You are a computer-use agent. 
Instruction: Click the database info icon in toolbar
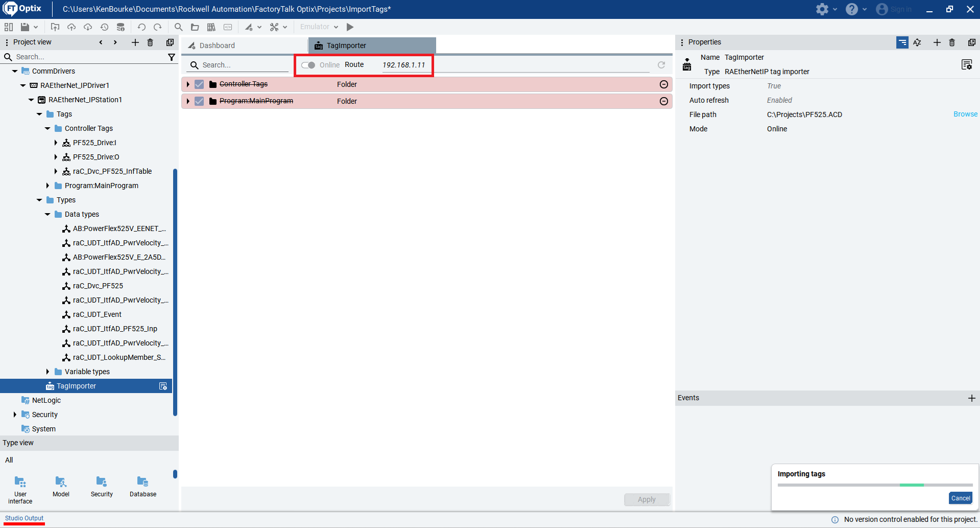click(121, 27)
